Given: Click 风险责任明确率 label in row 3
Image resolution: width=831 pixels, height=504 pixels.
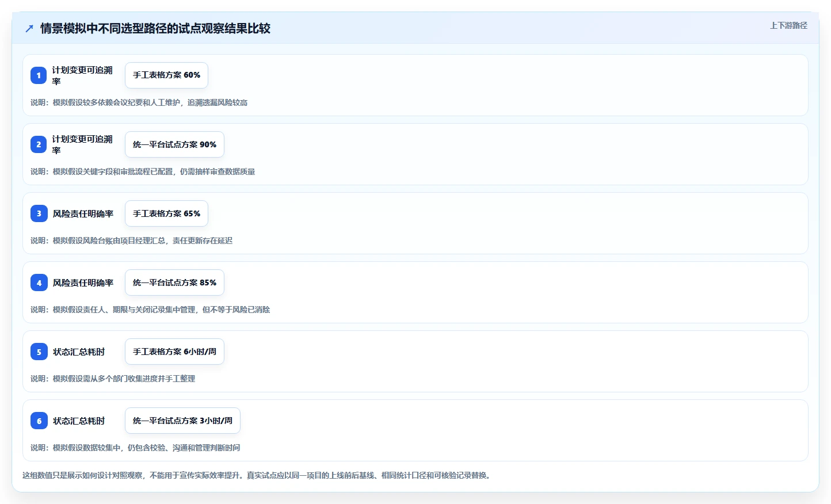Looking at the screenshot, I should (83, 213).
